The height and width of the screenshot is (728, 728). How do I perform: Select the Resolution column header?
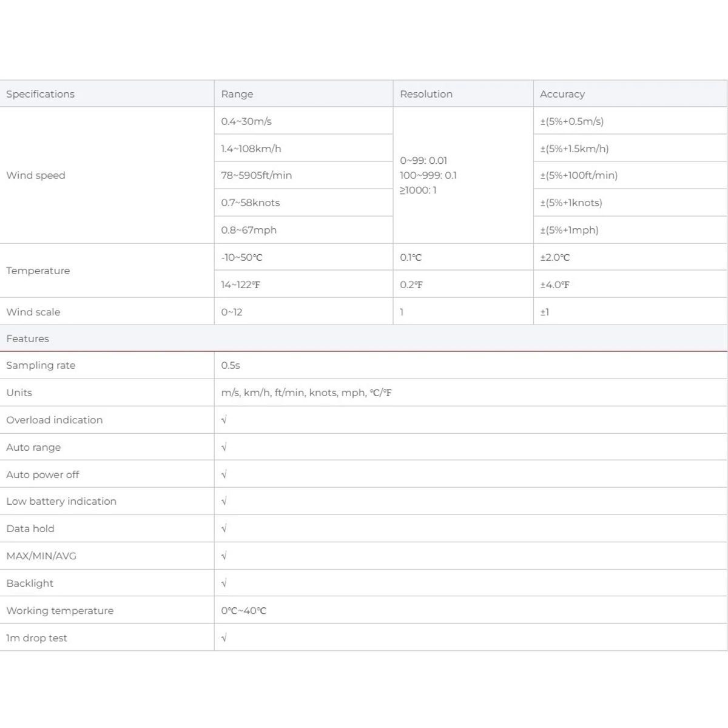[x=463, y=94]
